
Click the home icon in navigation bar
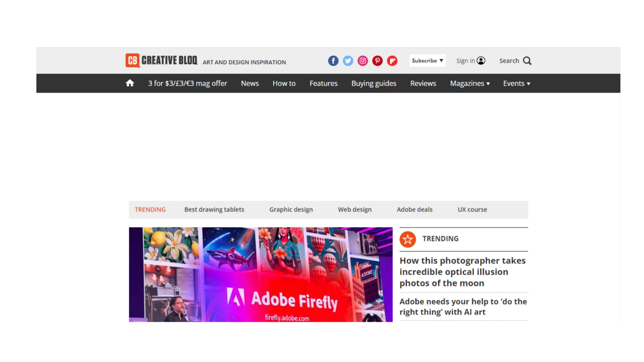[130, 83]
